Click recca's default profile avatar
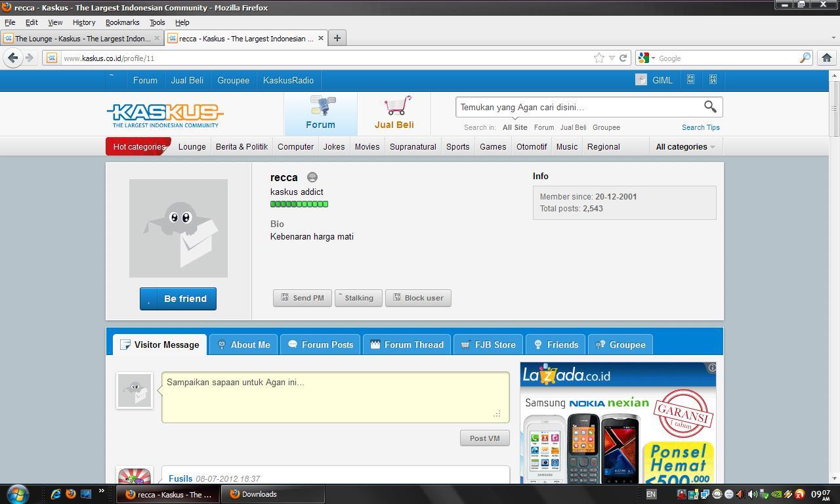The height and width of the screenshot is (504, 840). (x=178, y=228)
